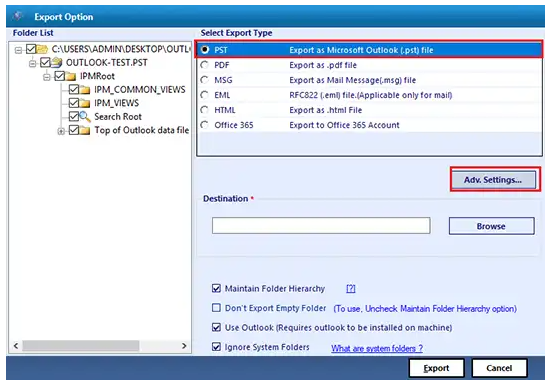The height and width of the screenshot is (382, 548).
Task: Toggle Use Outlook checkbox
Action: 216,327
